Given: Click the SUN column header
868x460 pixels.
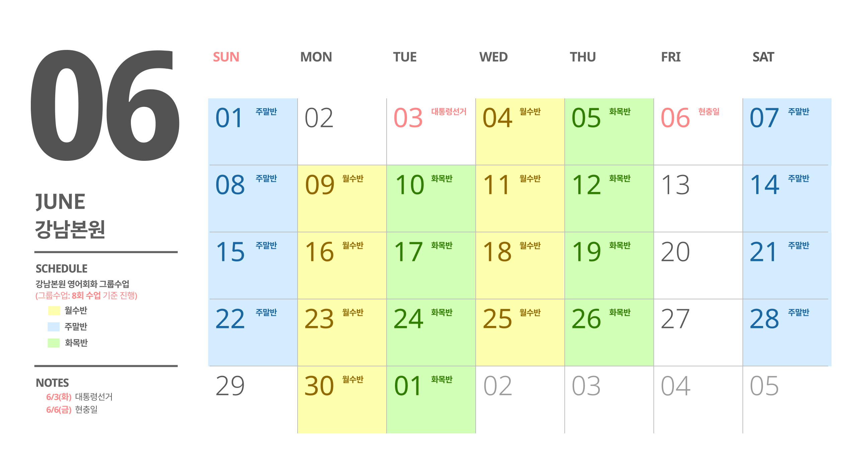Looking at the screenshot, I should [226, 57].
